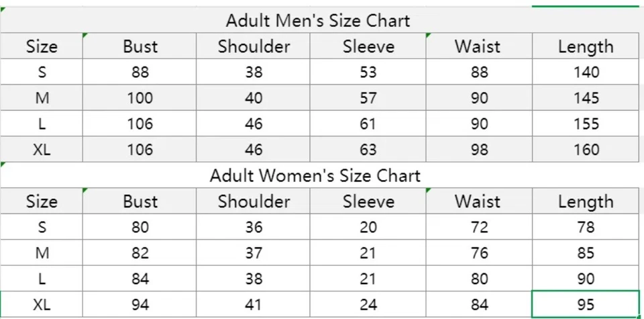Click men's XL waist cell 98

[x=479, y=150]
